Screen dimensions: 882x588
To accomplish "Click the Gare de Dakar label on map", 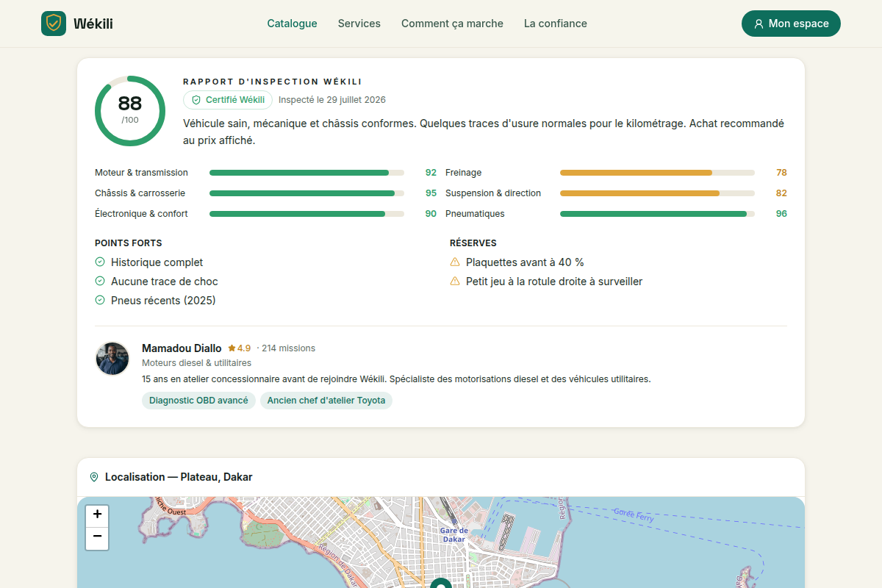I will [x=454, y=535].
